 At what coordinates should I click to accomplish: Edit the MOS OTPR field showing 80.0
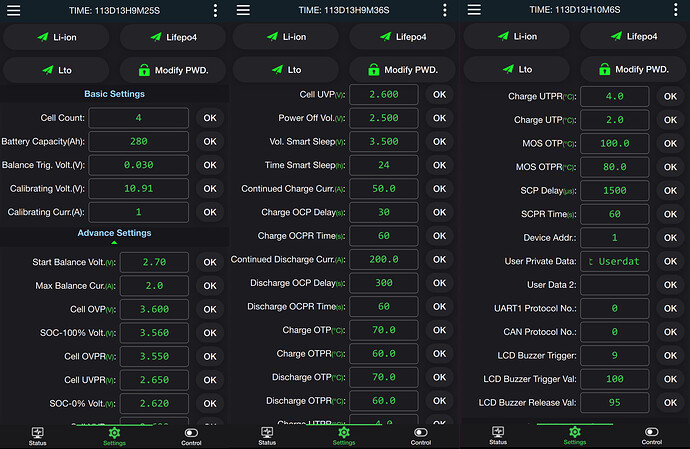click(615, 167)
